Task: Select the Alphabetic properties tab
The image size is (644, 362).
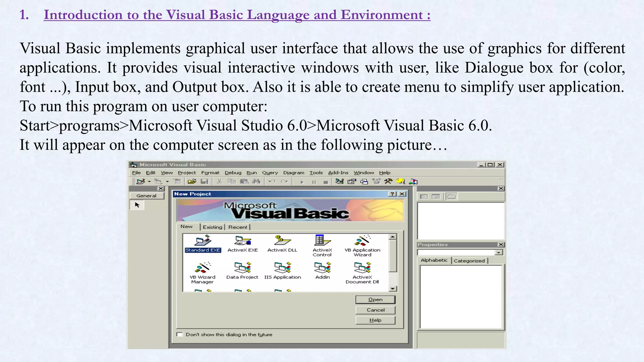Action: point(434,260)
